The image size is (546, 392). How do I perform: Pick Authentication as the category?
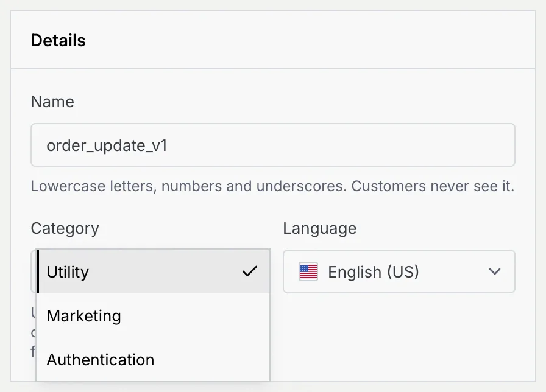tap(153, 359)
